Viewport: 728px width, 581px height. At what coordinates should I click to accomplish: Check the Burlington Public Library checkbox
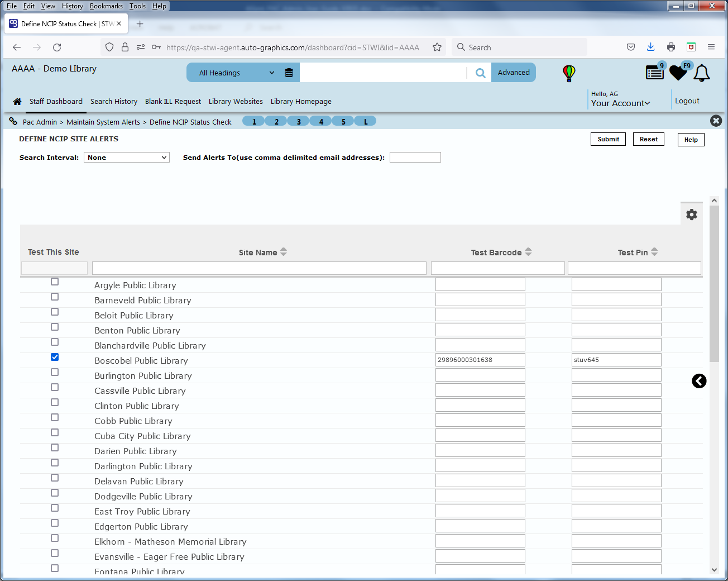[55, 372]
